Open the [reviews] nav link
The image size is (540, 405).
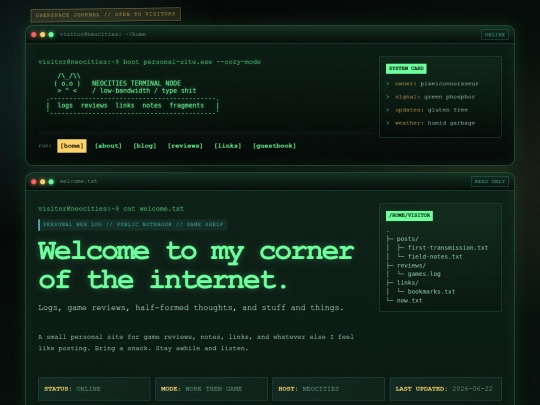pos(185,146)
